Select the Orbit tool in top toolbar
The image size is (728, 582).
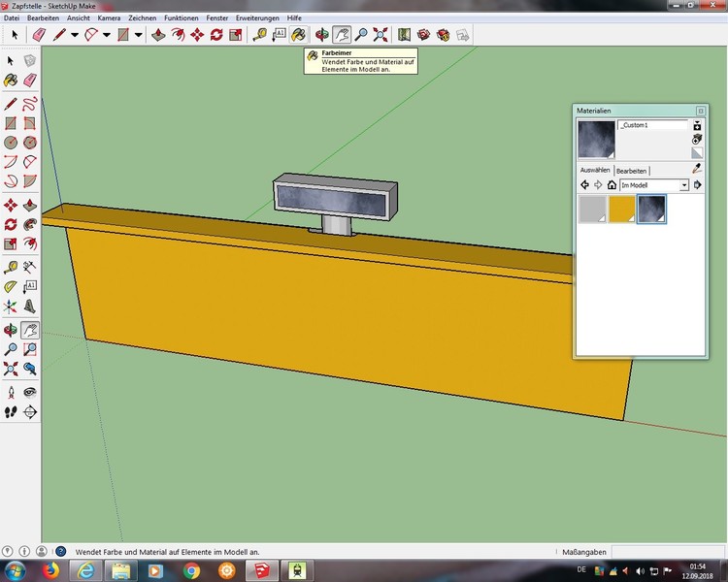click(322, 35)
